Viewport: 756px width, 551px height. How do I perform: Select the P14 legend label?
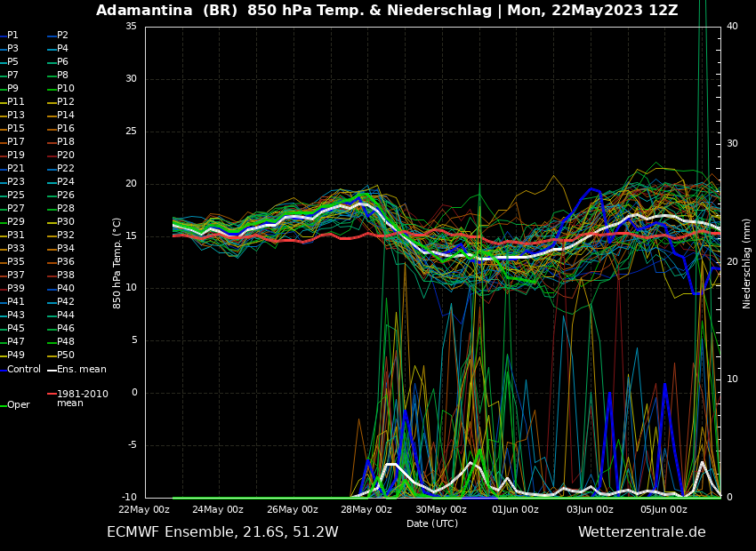pos(60,116)
